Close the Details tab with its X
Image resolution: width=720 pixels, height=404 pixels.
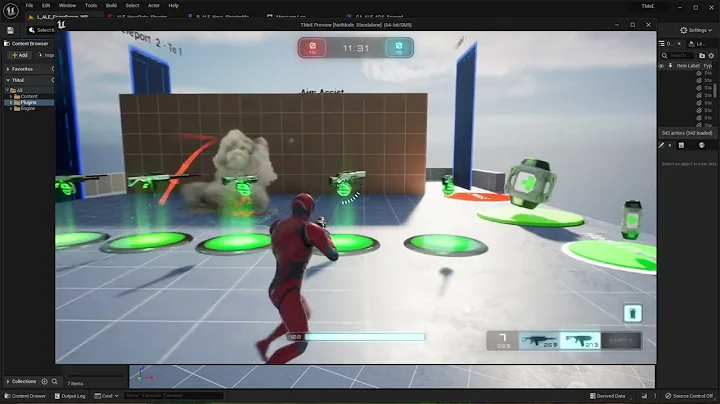coord(670,146)
